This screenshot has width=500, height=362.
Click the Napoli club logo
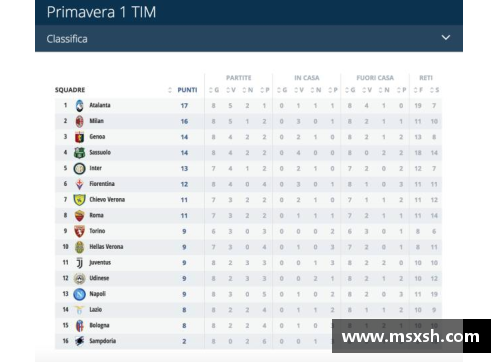79,294
